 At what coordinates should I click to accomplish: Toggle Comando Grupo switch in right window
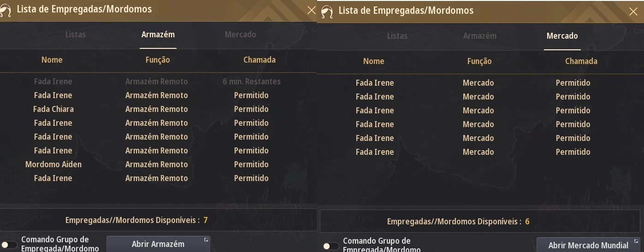pos(331,246)
